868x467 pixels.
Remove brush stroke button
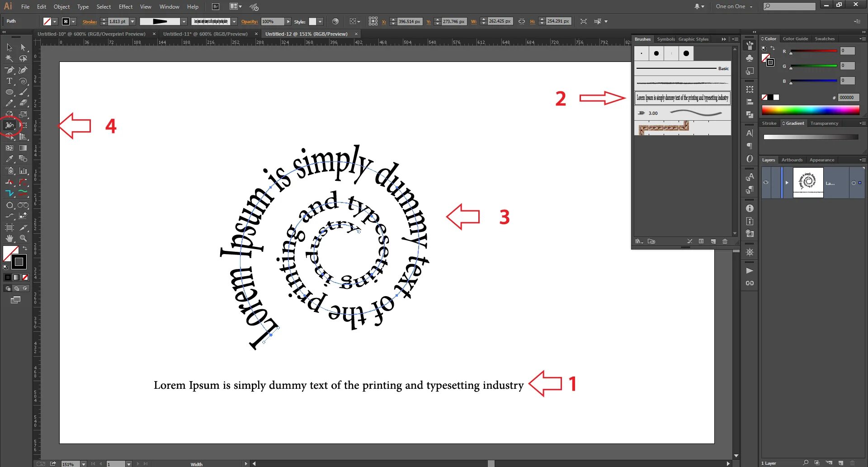(689, 241)
